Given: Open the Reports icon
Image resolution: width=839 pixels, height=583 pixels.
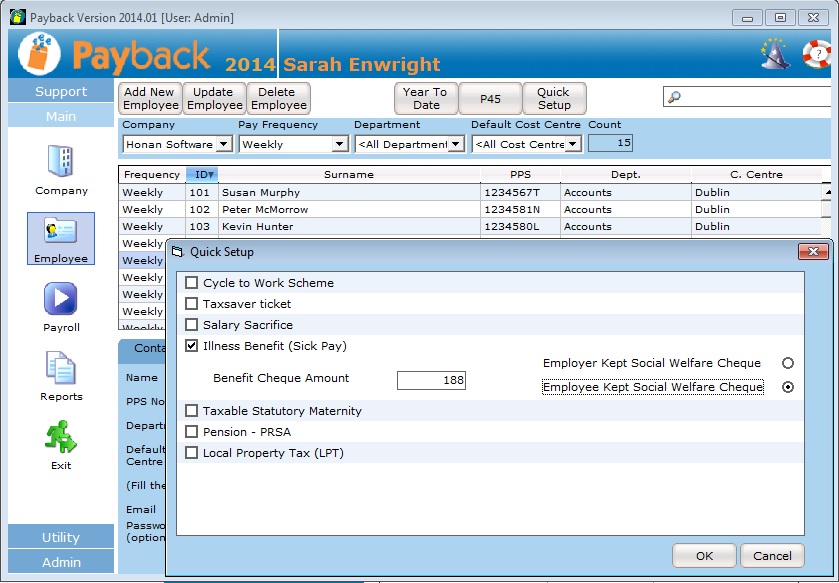Looking at the screenshot, I should [61, 369].
